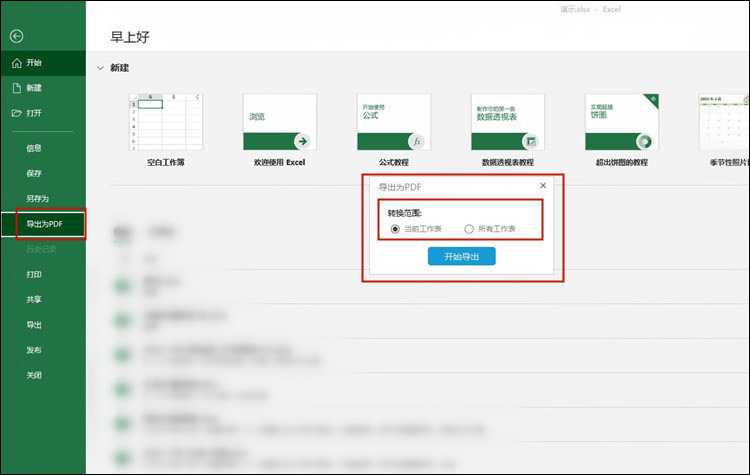
Task: Select 导出 in the sidebar
Action: 33,325
